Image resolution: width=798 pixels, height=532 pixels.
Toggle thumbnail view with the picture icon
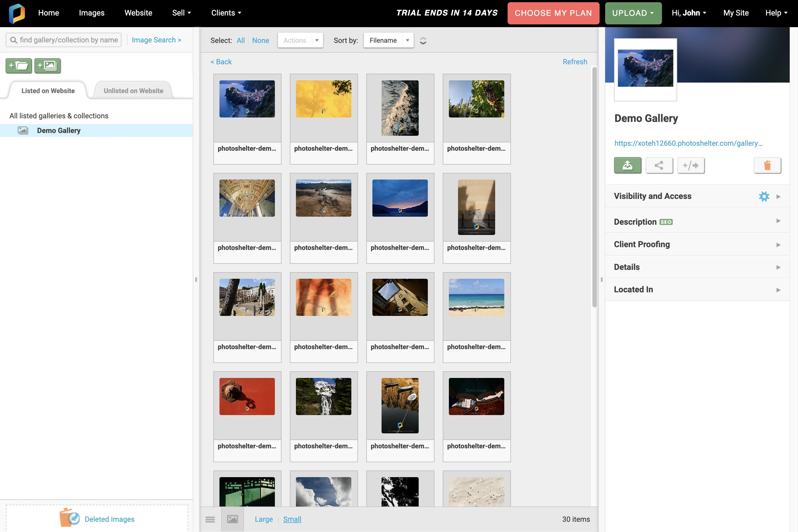point(232,519)
